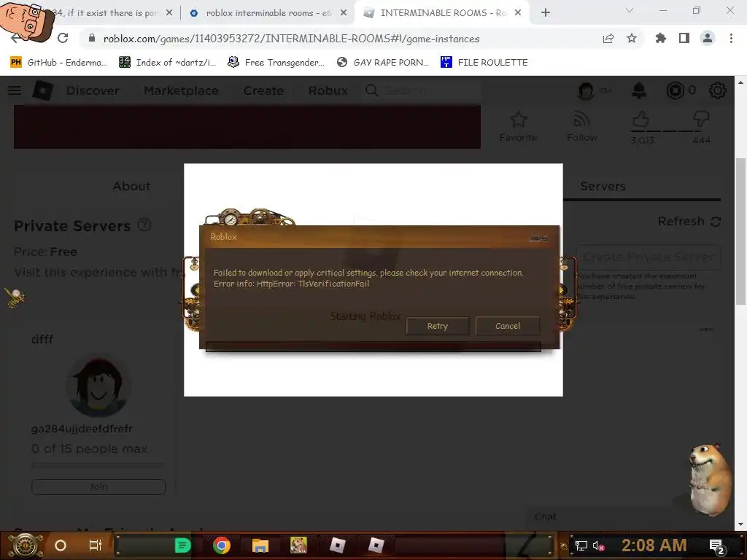Join the dfff private server
This screenshot has width=747, height=560.
[98, 486]
